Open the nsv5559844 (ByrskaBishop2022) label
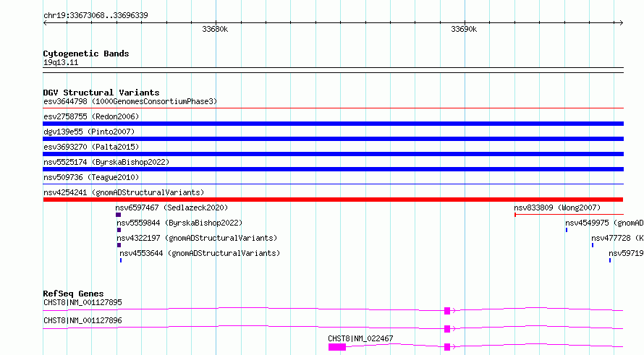The height and width of the screenshot is (355, 644). (x=179, y=223)
